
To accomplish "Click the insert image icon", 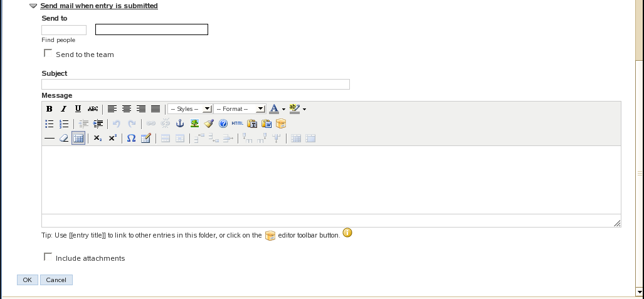I will pos(195,123).
